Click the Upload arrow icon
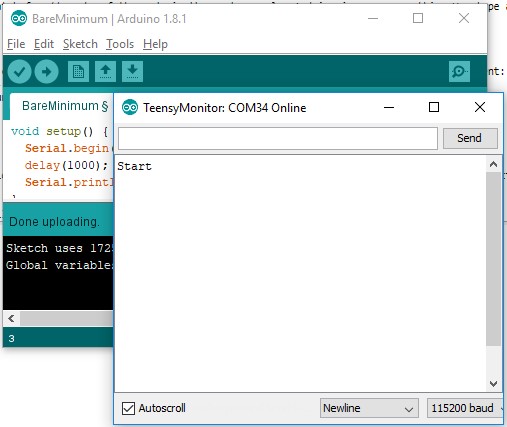507x427 pixels. point(46,71)
